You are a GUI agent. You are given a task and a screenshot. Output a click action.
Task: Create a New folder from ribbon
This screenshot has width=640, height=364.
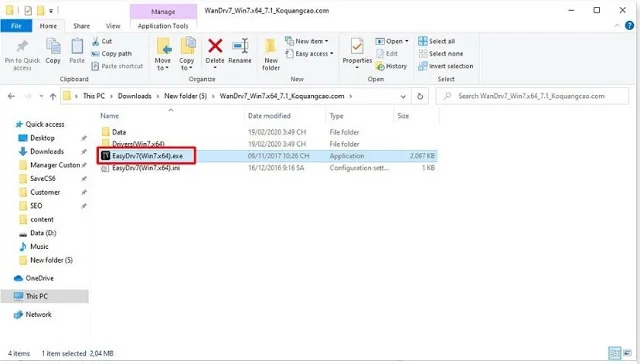click(x=271, y=54)
